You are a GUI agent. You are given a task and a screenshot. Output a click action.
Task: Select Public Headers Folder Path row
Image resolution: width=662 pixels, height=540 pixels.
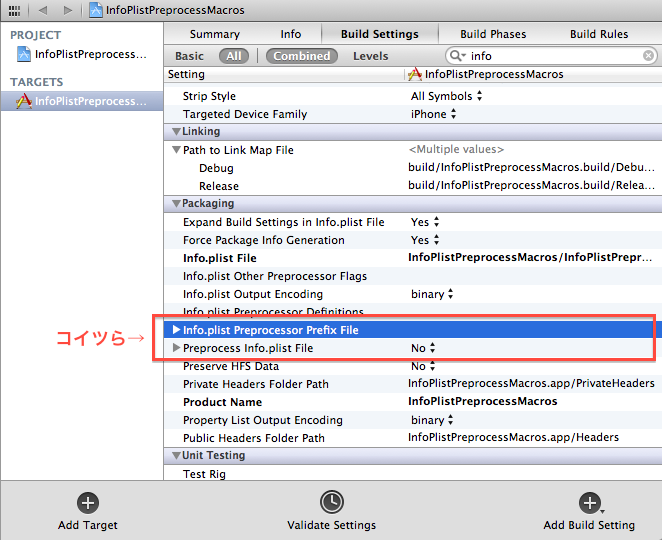tap(413, 438)
